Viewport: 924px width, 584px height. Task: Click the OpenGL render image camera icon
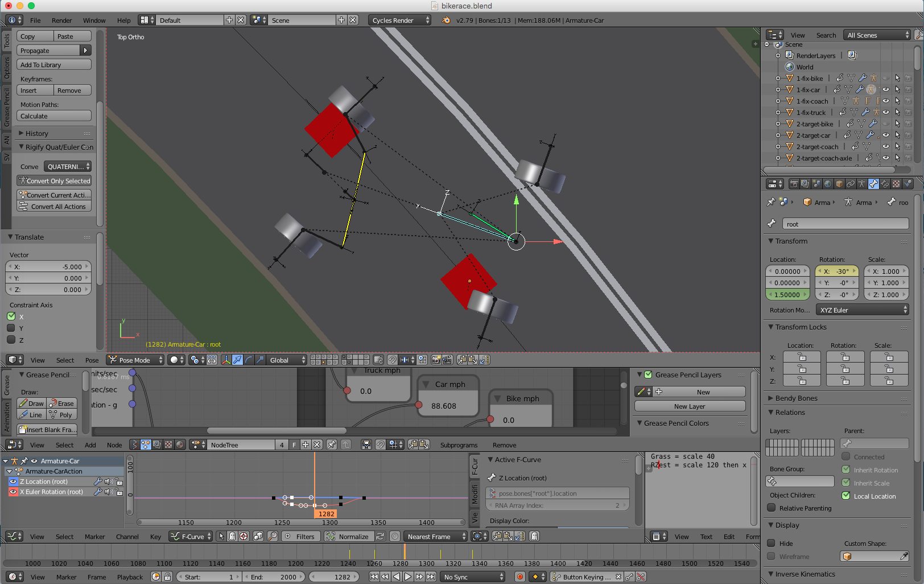[x=436, y=360]
